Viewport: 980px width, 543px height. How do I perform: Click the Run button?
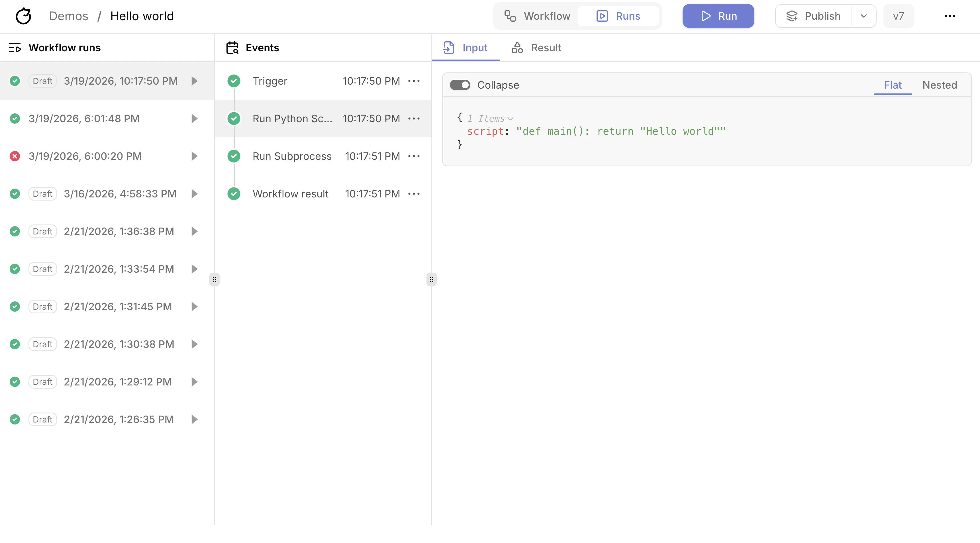click(x=718, y=16)
